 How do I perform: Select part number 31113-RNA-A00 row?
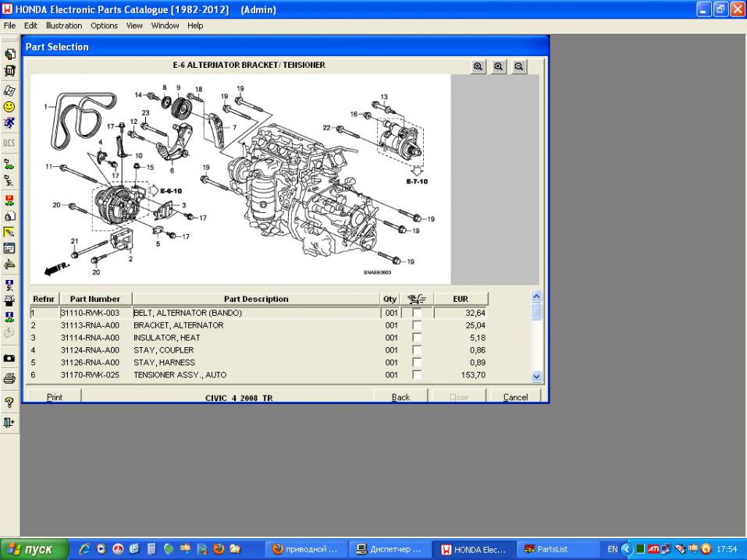click(90, 325)
